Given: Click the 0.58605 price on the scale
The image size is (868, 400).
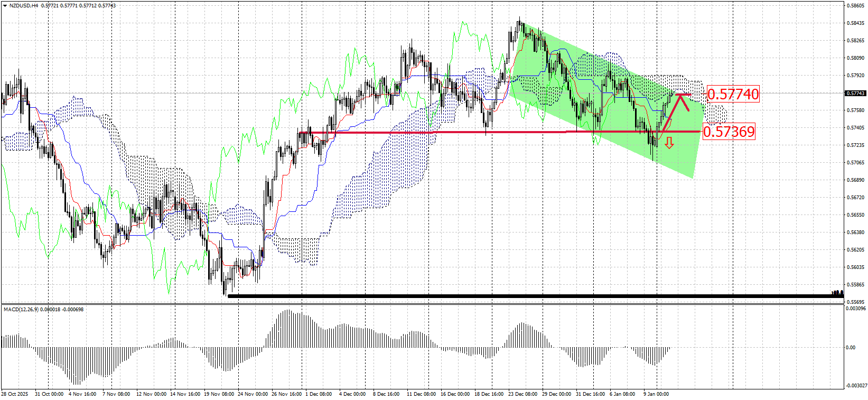Looking at the screenshot, I should (856, 6).
